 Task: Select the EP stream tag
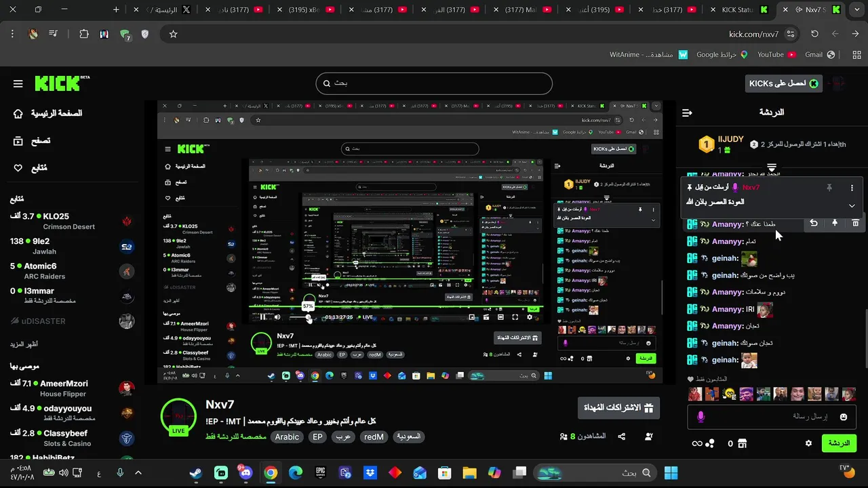[x=317, y=437]
